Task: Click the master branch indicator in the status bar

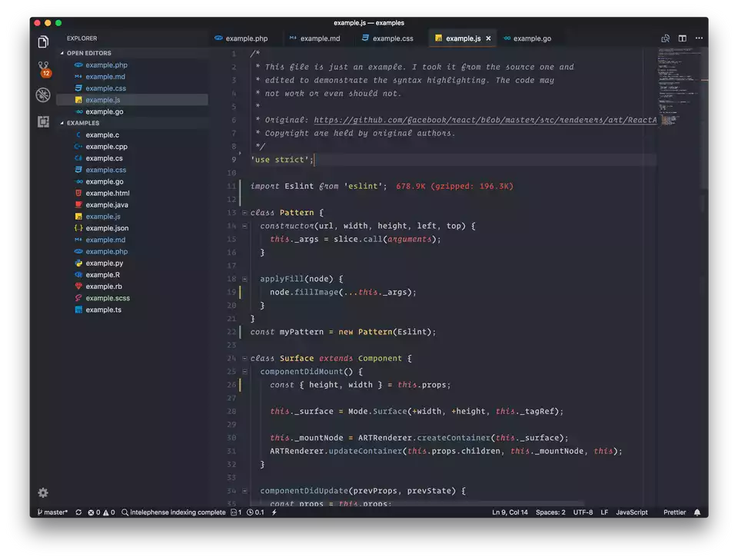Action: click(52, 512)
